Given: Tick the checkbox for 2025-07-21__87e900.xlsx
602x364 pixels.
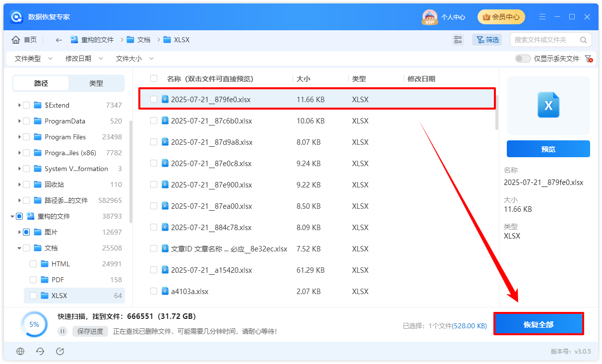Looking at the screenshot, I should pos(154,184).
